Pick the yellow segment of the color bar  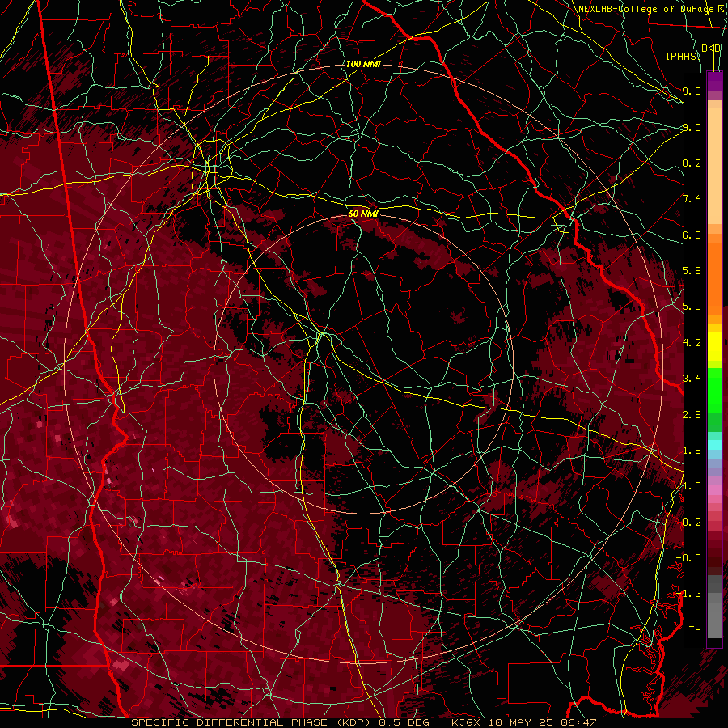pyautogui.click(x=714, y=346)
